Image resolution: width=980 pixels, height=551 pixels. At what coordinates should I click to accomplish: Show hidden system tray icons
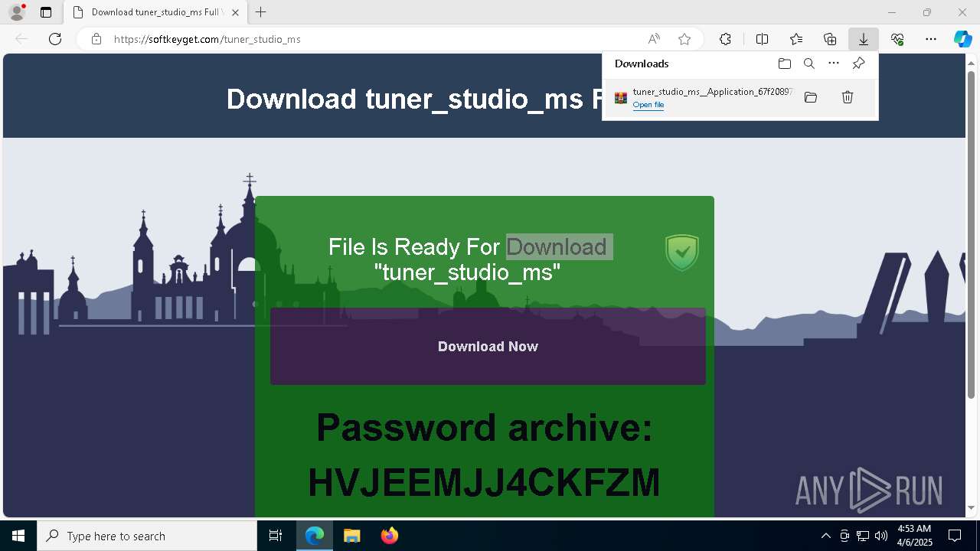pos(825,536)
